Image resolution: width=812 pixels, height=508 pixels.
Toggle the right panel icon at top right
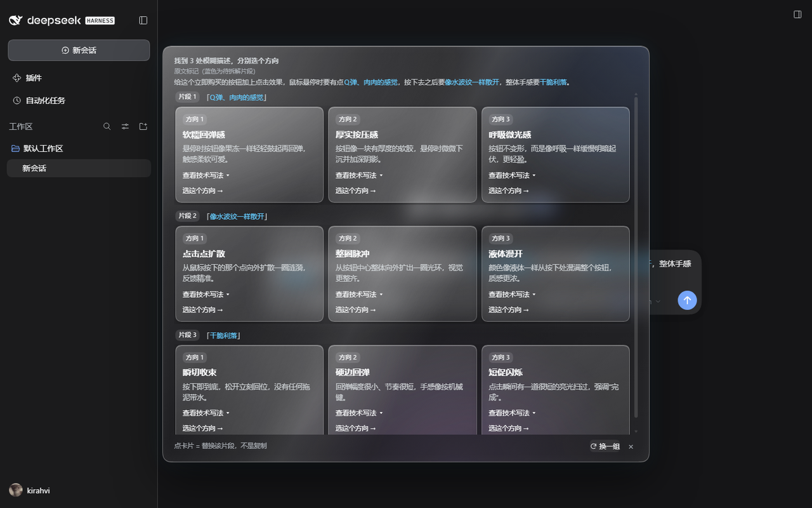point(798,14)
